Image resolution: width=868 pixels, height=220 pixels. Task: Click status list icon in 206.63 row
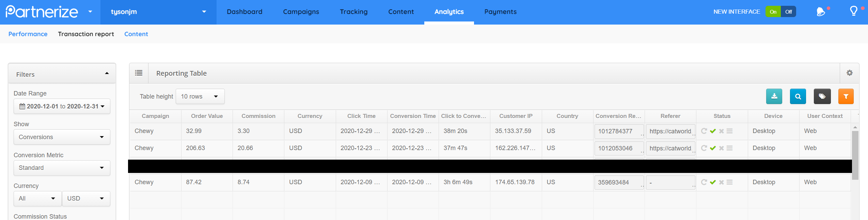tap(729, 148)
